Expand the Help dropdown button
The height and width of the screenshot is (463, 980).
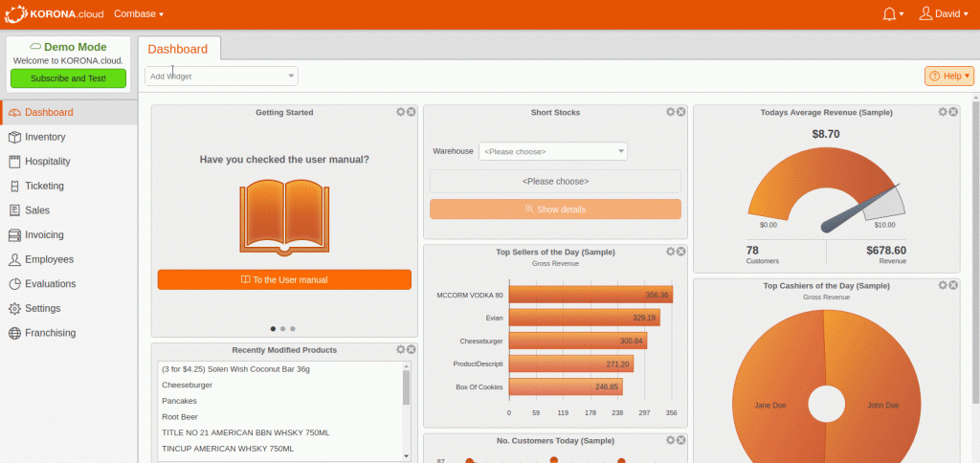click(949, 77)
